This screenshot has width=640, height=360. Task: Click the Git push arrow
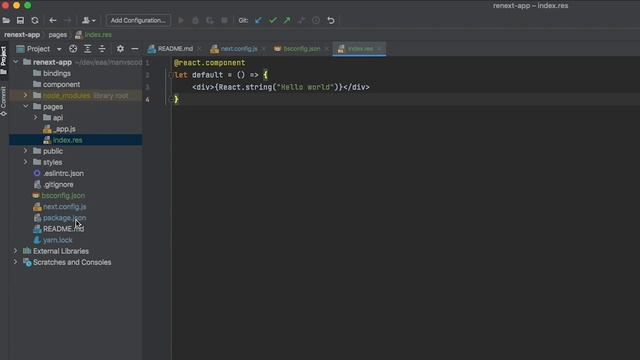[x=287, y=20]
